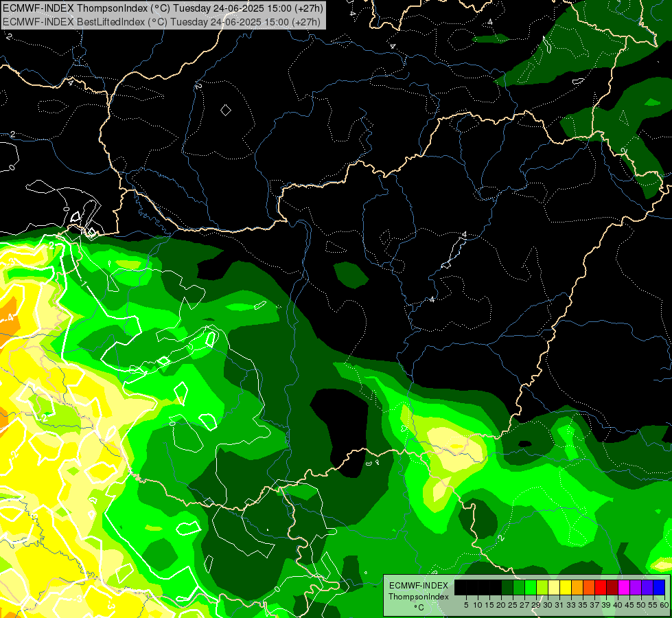Select the bright green 27–29 legend swatch

pyautogui.click(x=531, y=587)
